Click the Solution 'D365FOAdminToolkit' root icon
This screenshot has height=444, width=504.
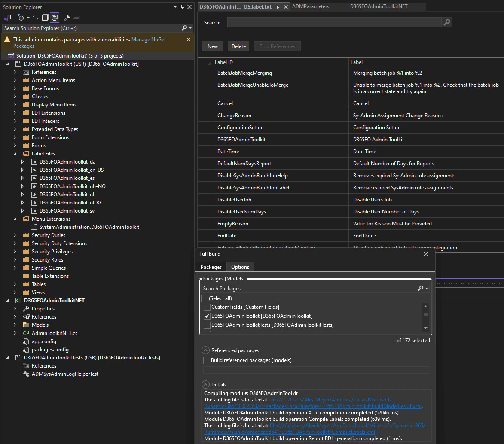pos(11,56)
